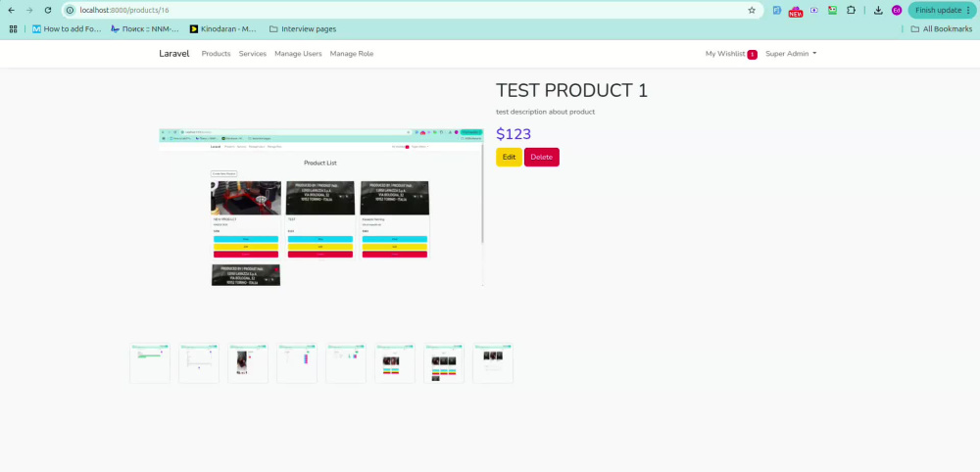Click Finish update button
Viewport: 980px width, 472px height.
tap(941, 10)
